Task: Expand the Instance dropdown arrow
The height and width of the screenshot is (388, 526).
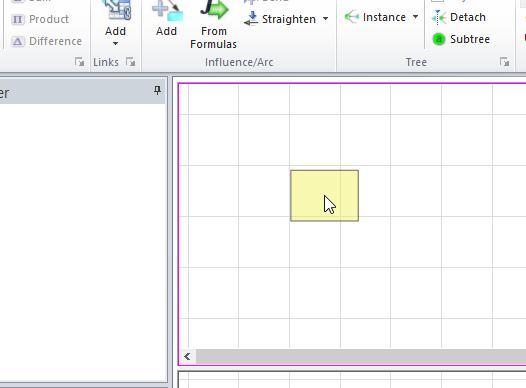Action: coord(415,17)
